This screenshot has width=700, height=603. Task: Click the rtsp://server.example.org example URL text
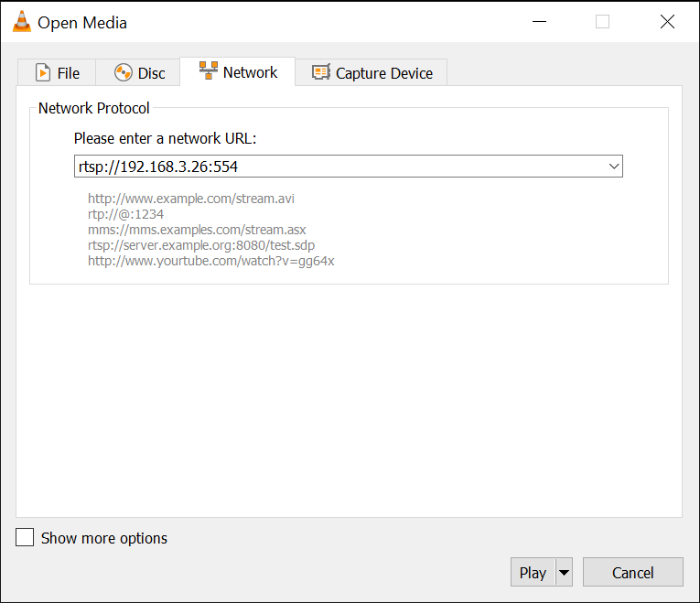pos(201,245)
